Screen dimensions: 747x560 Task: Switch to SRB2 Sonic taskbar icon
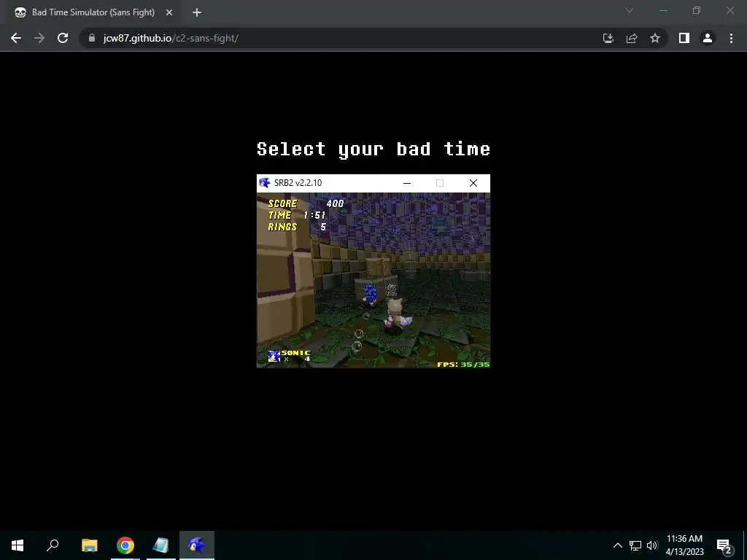click(197, 545)
